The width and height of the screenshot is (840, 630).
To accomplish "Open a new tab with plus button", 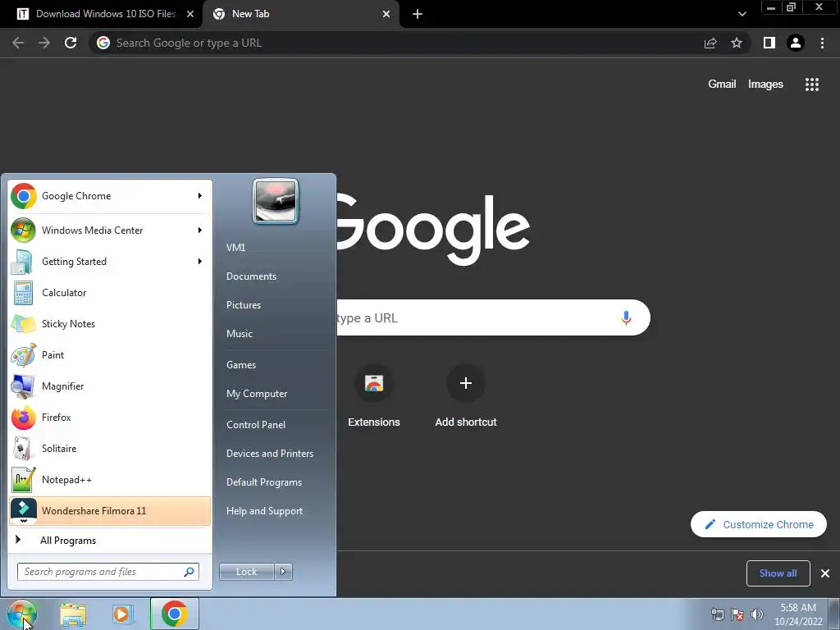I will coord(418,14).
